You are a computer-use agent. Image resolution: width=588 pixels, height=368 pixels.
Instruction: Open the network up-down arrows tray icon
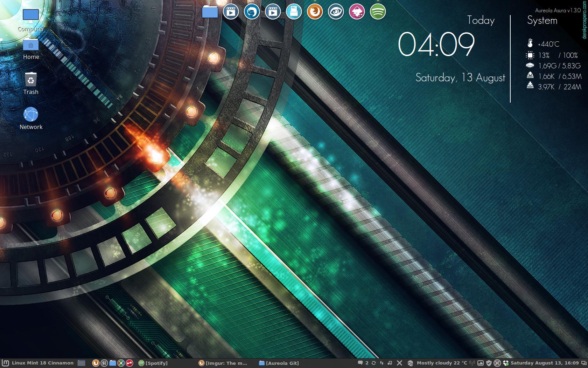click(x=382, y=363)
